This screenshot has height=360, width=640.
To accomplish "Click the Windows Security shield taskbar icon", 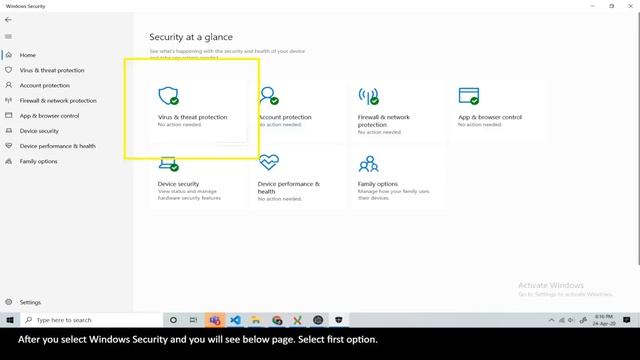I will click(x=338, y=320).
